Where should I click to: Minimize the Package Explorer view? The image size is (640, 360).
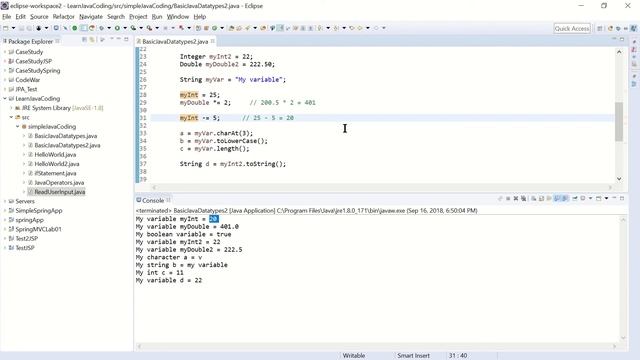[x=119, y=39]
